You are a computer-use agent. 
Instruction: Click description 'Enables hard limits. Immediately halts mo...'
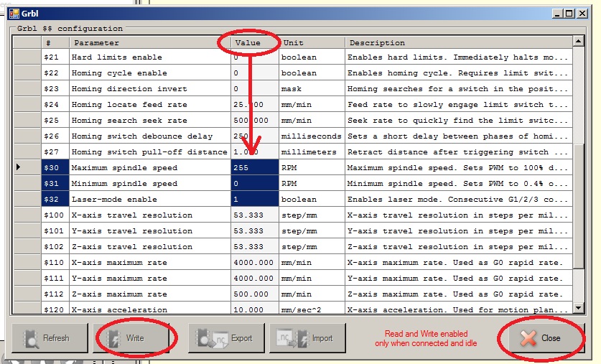[457, 57]
